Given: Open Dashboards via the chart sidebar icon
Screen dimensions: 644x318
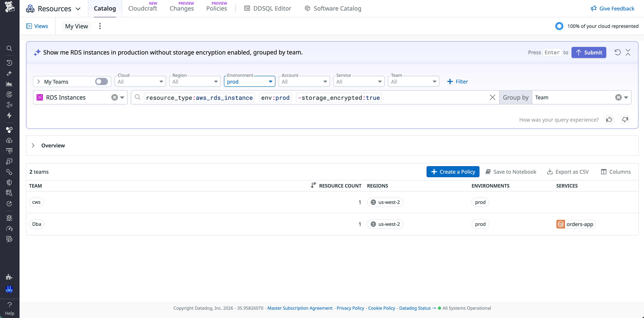Looking at the screenshot, I should (x=9, y=84).
